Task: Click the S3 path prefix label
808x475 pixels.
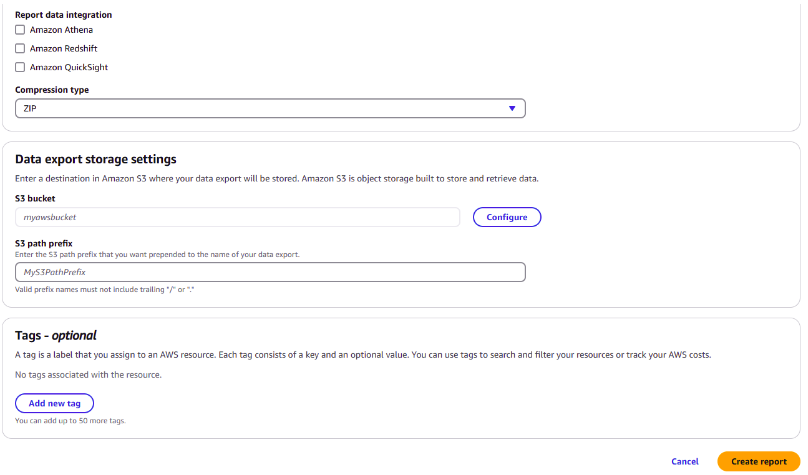Action: tap(44, 243)
